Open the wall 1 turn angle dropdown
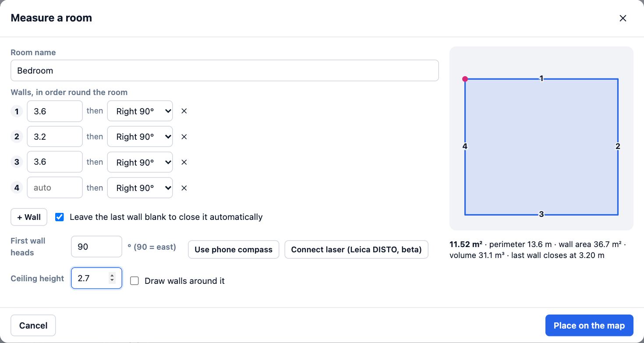 pos(140,111)
